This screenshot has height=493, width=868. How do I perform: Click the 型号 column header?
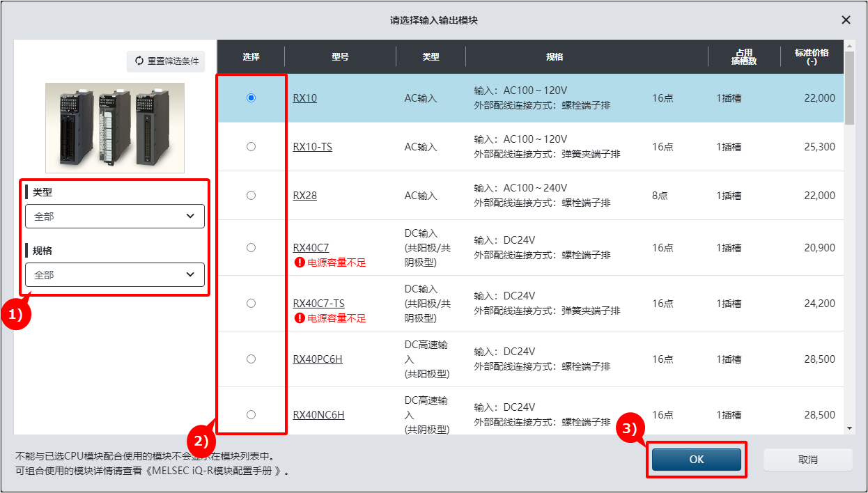pos(340,57)
